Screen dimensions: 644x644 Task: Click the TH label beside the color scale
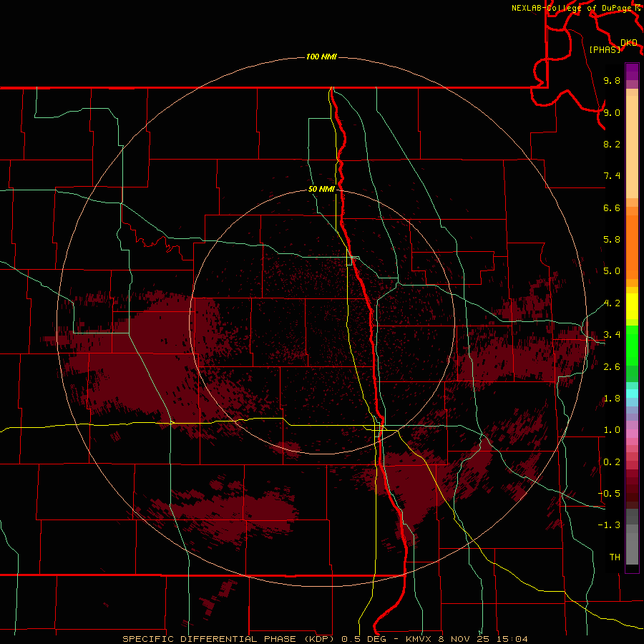coord(615,557)
